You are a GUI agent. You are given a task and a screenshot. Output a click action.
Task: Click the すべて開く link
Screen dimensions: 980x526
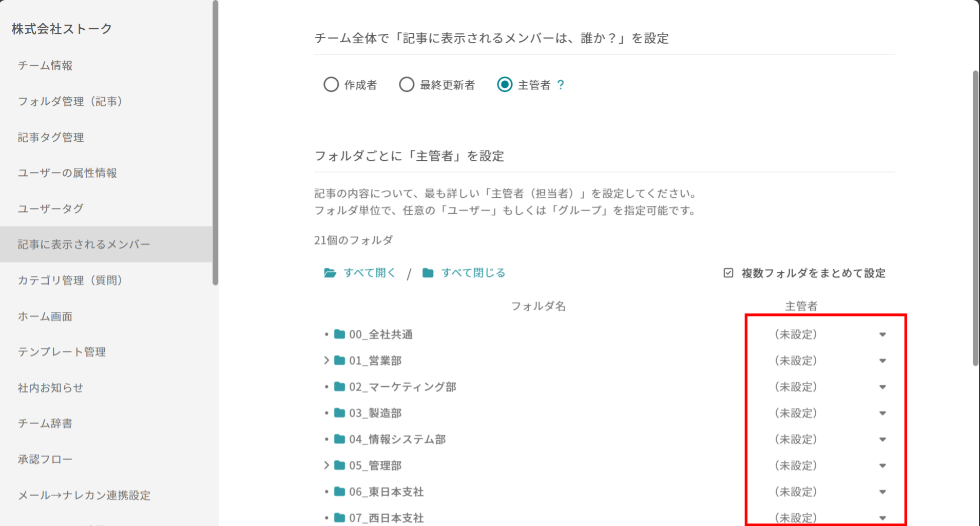coord(370,273)
